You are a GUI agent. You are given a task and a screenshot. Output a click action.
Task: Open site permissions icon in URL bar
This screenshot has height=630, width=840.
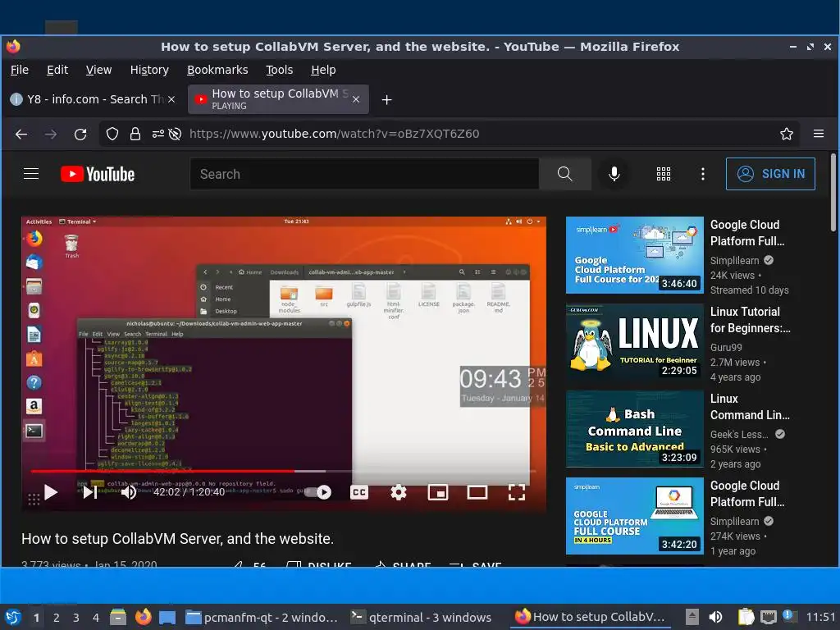157,134
